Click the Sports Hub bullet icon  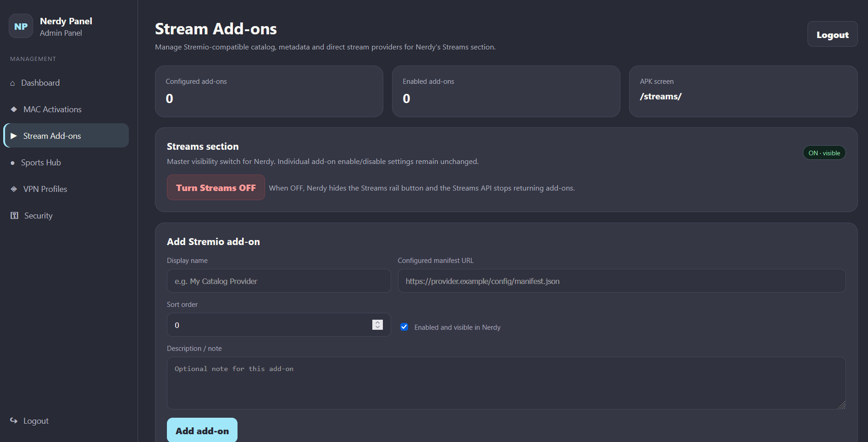[x=12, y=163]
